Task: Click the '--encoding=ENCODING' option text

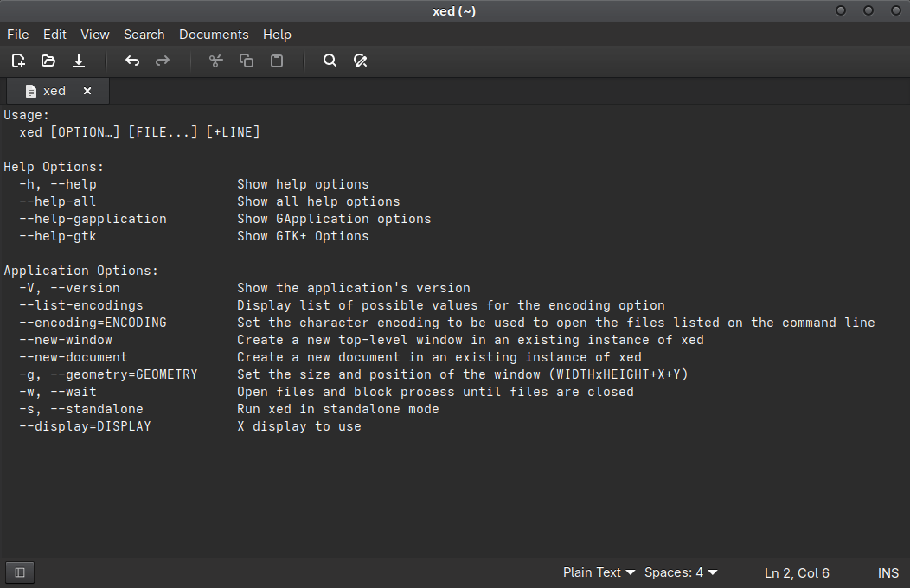Action: point(93,323)
